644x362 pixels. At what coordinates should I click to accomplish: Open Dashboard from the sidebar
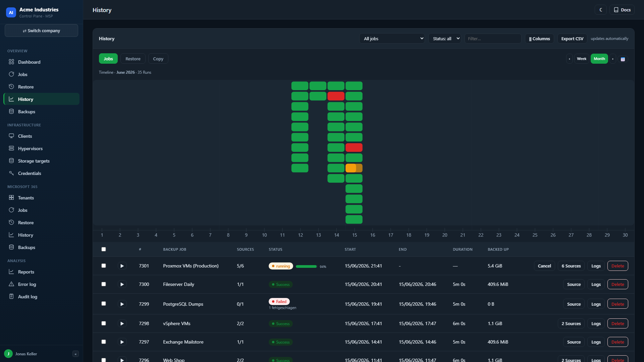coord(41,62)
